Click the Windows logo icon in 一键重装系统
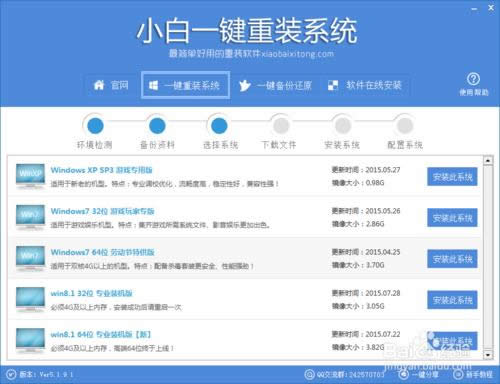500x384 pixels. tap(153, 86)
